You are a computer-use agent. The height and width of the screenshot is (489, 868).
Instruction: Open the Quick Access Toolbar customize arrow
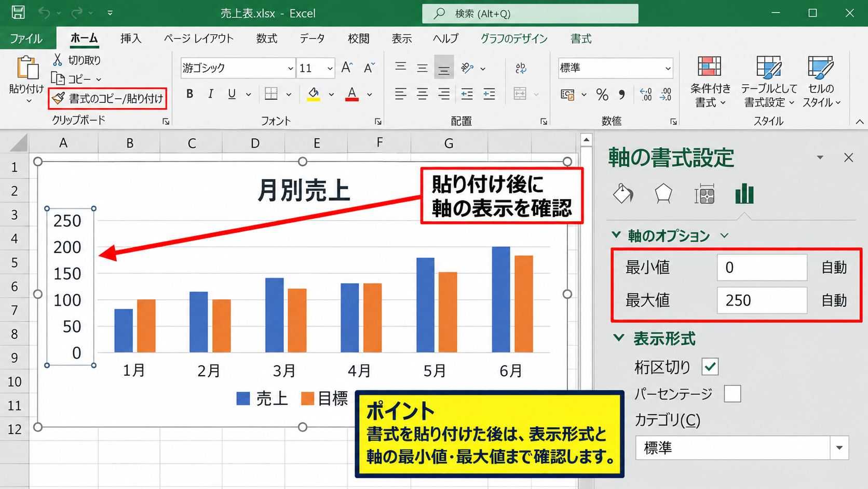tap(110, 13)
